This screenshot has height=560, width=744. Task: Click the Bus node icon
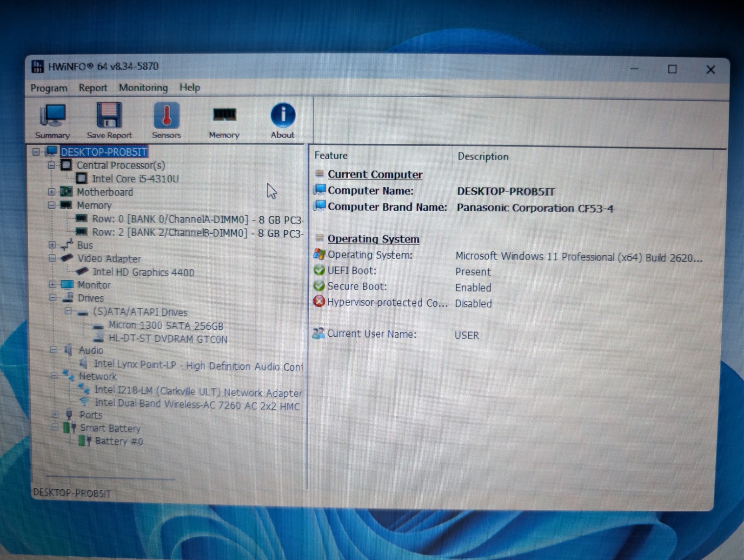67,245
